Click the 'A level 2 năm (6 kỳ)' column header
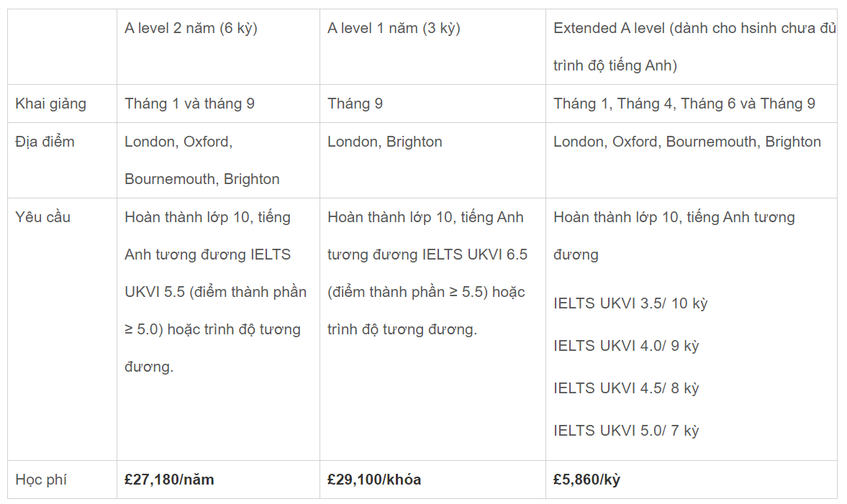 [191, 29]
